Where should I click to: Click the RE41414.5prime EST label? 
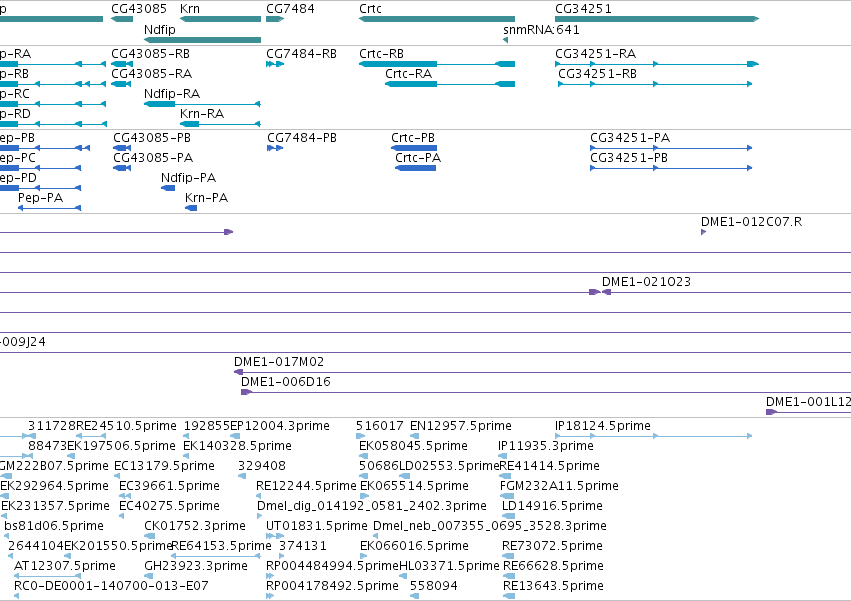pos(549,466)
